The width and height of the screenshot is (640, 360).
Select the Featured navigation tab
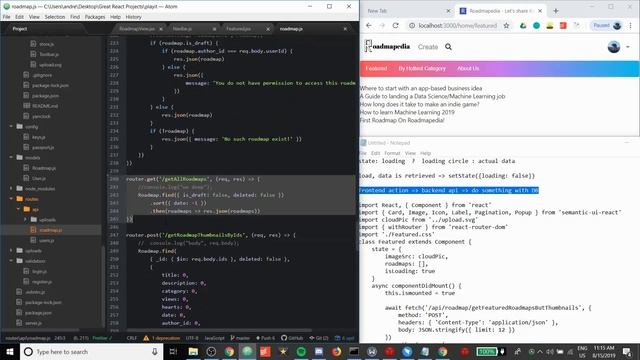(x=376, y=69)
